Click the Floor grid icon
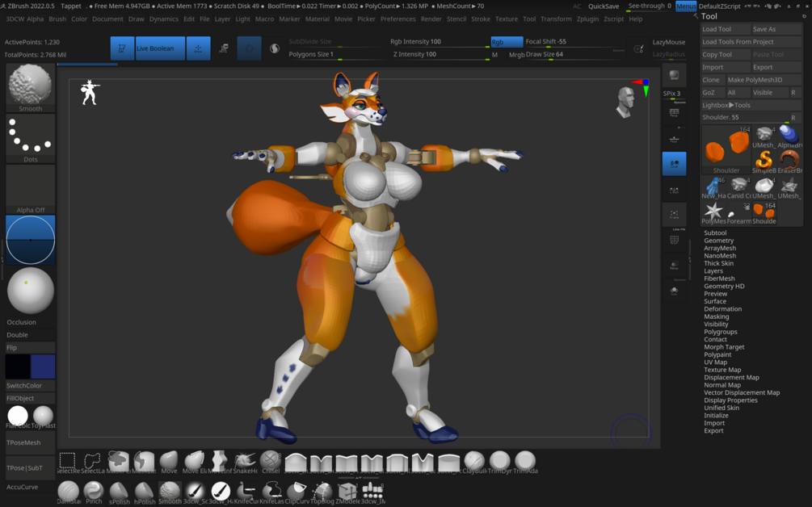The width and height of the screenshot is (812, 507). tap(675, 138)
